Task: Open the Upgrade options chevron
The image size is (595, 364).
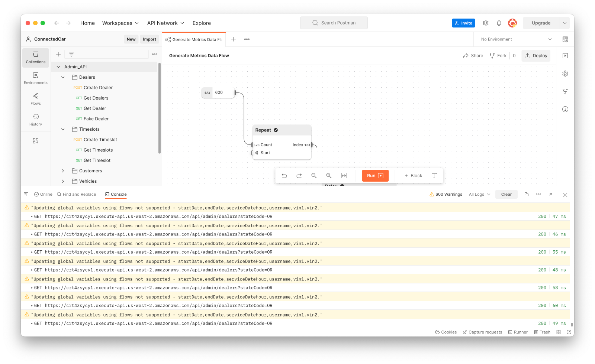Action: 565,23
